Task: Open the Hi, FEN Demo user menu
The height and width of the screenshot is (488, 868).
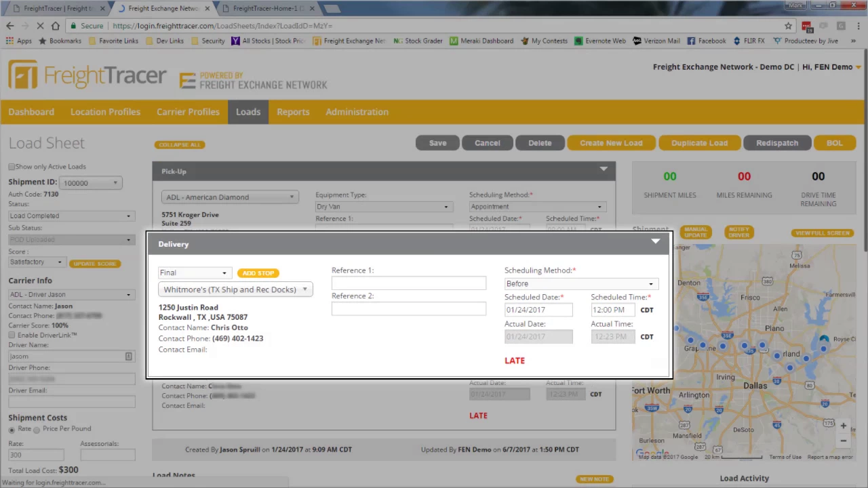Action: coord(832,66)
